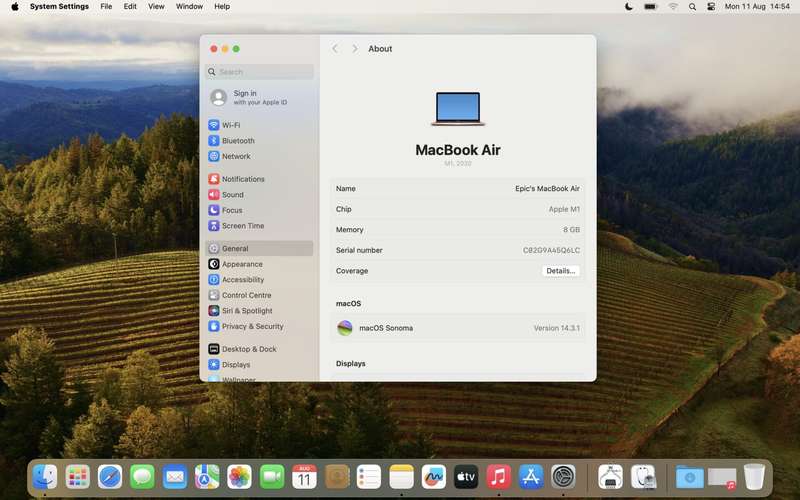Viewport: 800px width, 500px height.
Task: Open Apple TV from the Dock
Action: coord(466,477)
